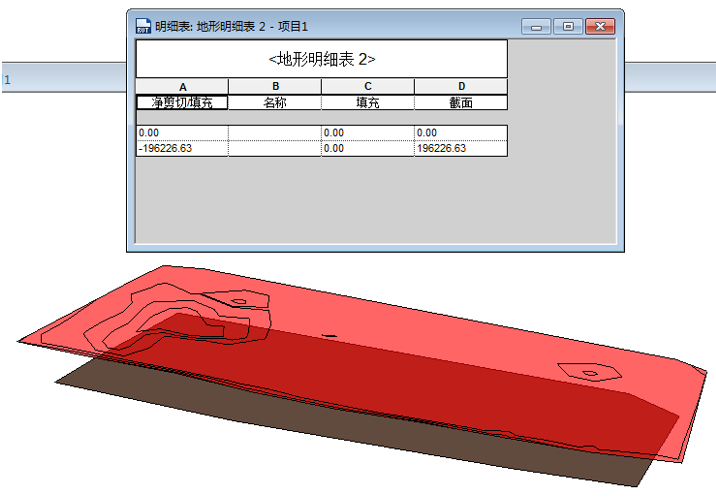Click the empty 名称 cell in the -196226.63 row

tap(275, 148)
